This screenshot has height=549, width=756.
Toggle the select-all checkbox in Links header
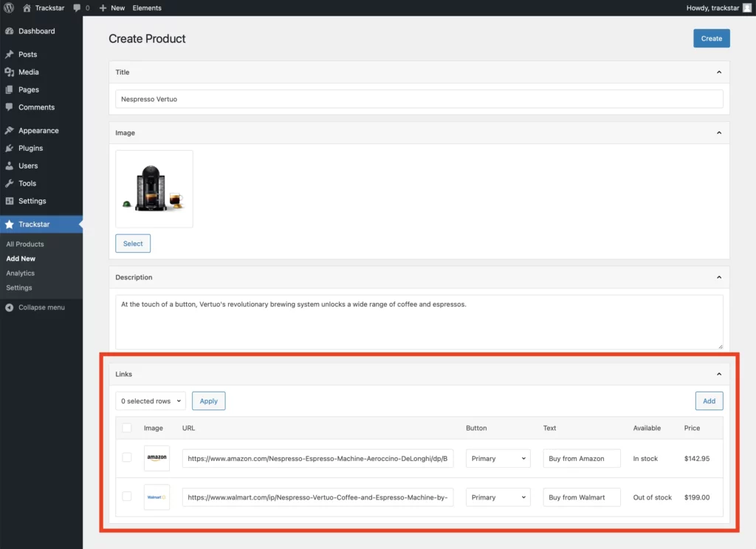click(x=127, y=427)
